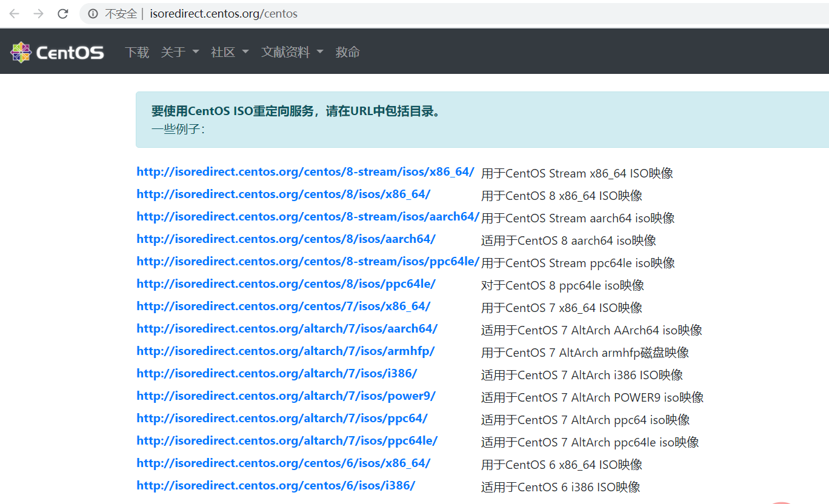Open the centos/8/isos/x86_64/ link

(x=284, y=194)
